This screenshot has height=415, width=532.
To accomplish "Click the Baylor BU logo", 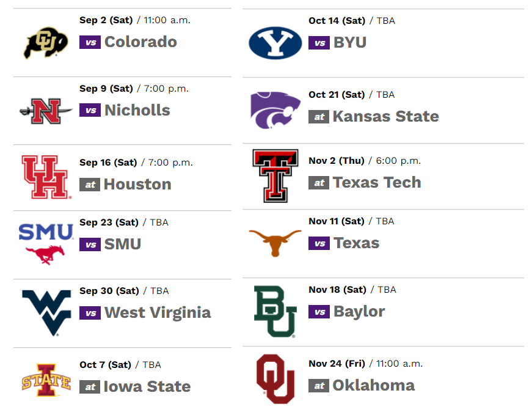I will (x=275, y=312).
